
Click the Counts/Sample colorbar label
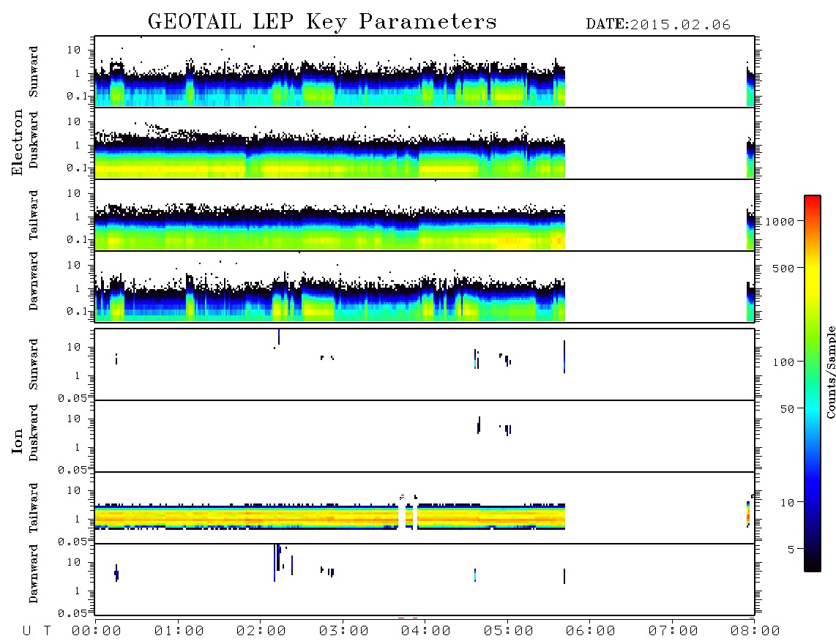[x=830, y=372]
